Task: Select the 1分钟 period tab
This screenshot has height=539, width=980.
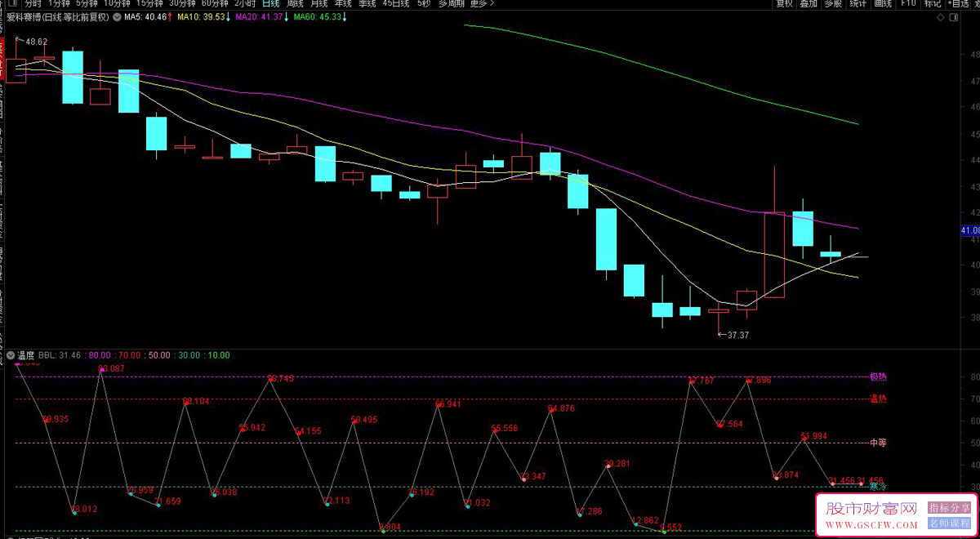Action: point(60,4)
